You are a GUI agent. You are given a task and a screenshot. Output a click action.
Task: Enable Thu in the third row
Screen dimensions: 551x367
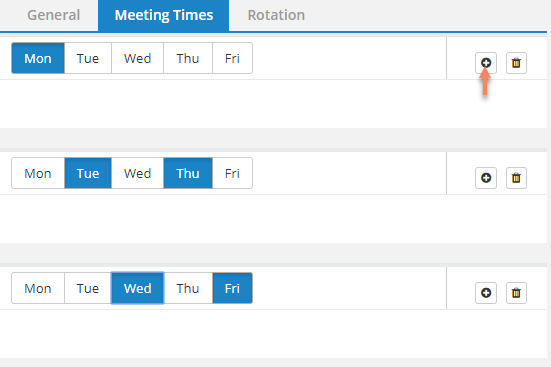[188, 288]
